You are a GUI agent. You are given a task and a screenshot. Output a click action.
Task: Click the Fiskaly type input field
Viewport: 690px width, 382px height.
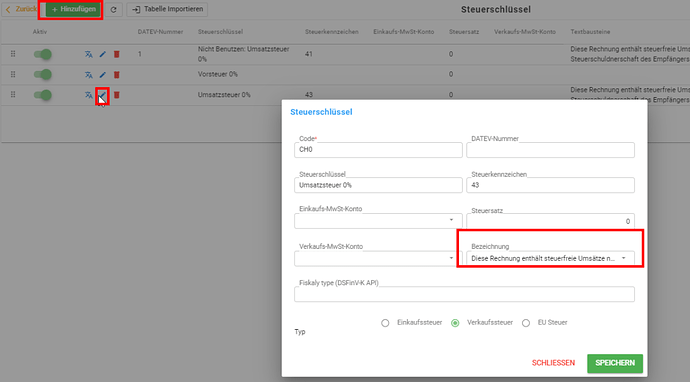click(x=464, y=294)
